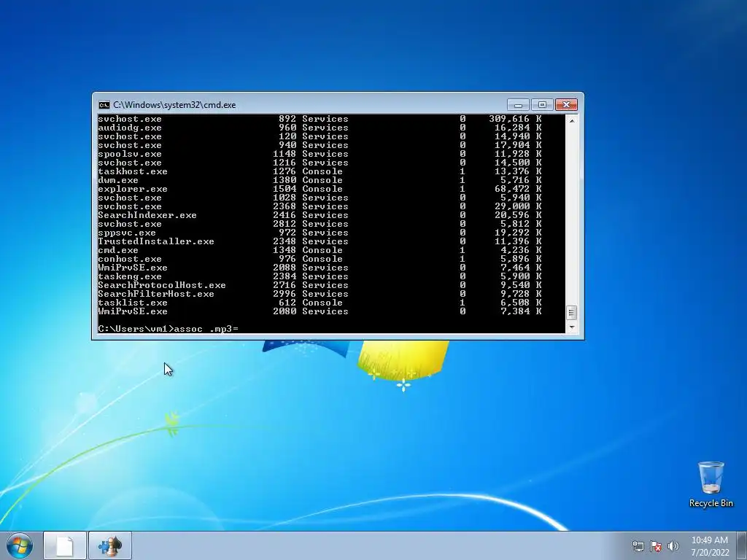This screenshot has width=747, height=560.
Task: Open the volume speaker tray icon
Action: tap(673, 546)
